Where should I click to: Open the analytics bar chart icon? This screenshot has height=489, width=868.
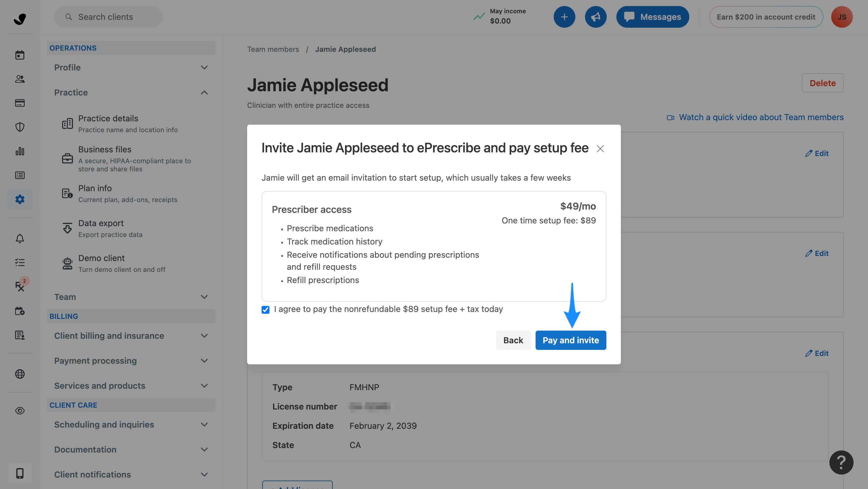tap(20, 151)
